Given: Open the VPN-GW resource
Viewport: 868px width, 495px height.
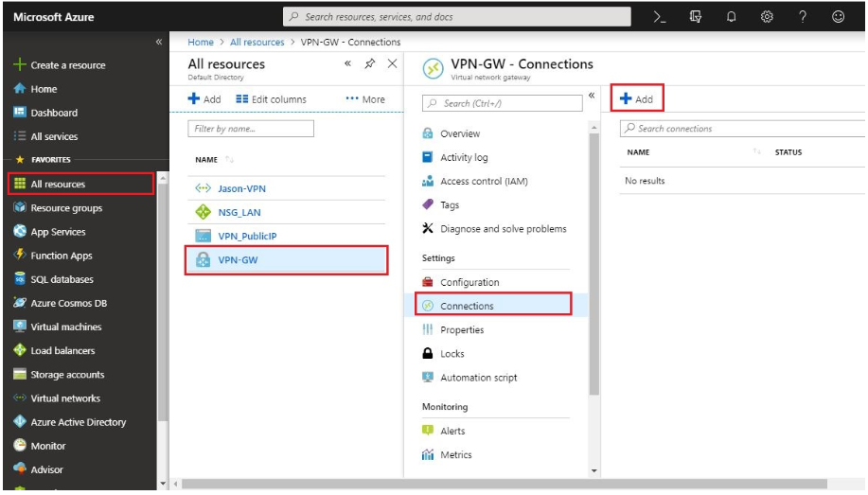Looking at the screenshot, I should (239, 260).
